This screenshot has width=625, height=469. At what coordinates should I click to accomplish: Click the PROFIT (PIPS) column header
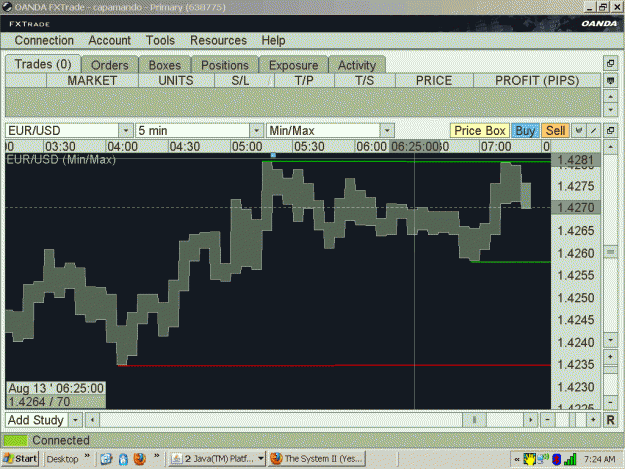537,80
